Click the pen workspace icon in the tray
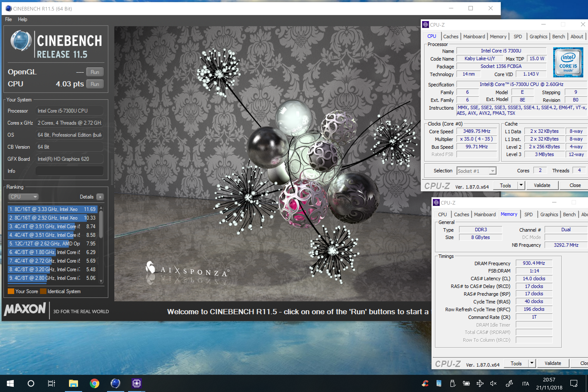 pyautogui.click(x=509, y=383)
